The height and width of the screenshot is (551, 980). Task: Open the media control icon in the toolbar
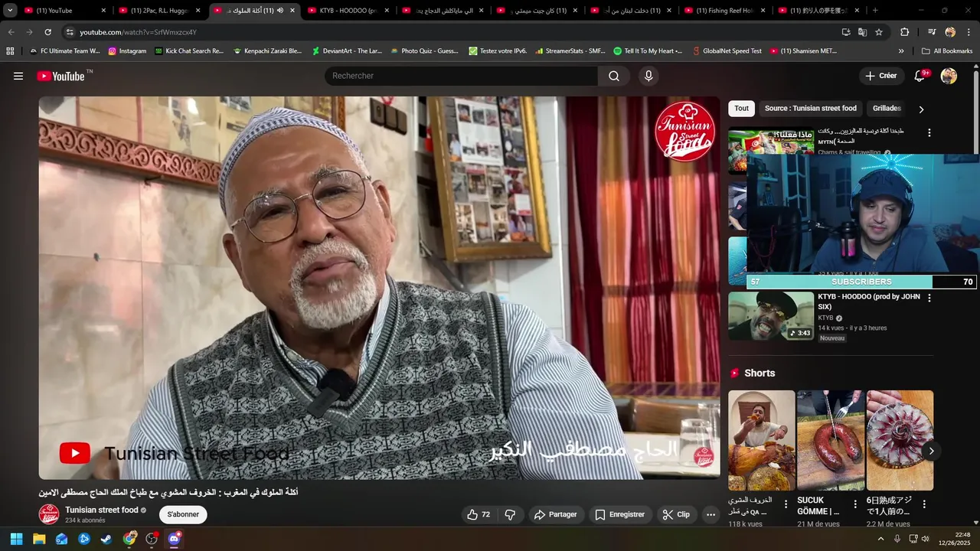pos(932,32)
